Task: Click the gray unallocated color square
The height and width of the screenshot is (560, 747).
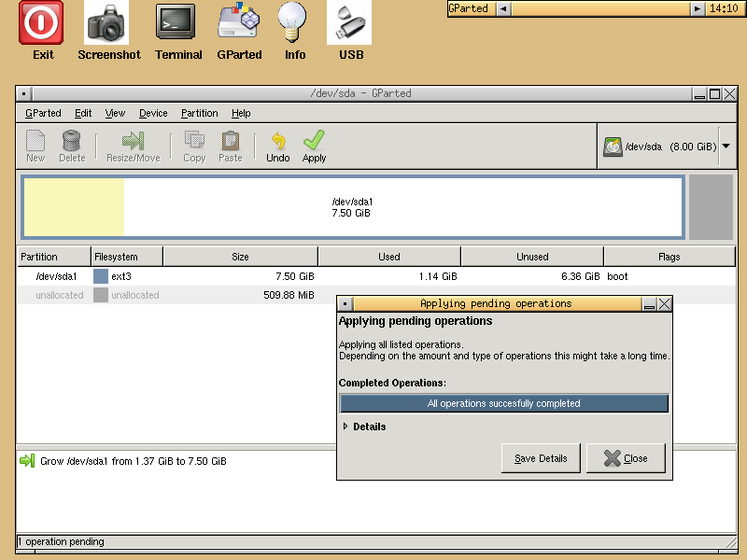Action: coord(101,295)
